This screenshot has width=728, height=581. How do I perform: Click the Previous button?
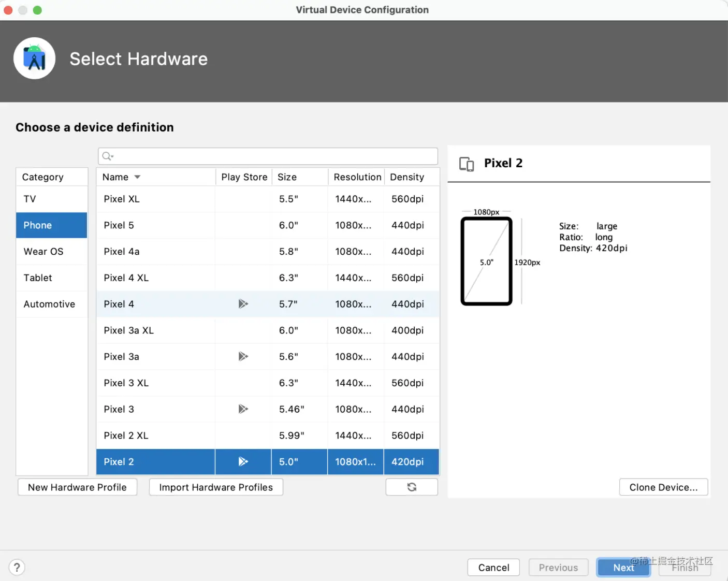pyautogui.click(x=558, y=568)
